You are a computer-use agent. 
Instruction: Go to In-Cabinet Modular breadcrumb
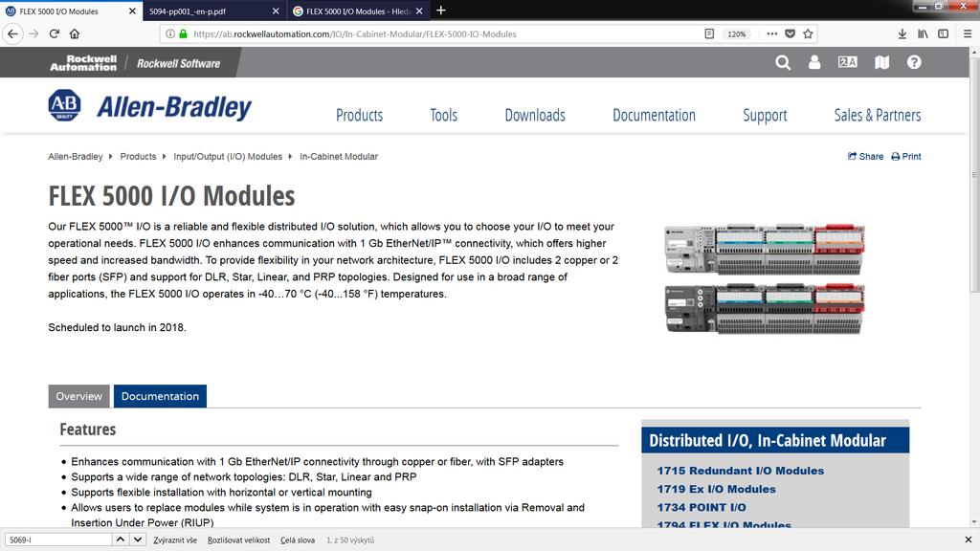coord(338,156)
